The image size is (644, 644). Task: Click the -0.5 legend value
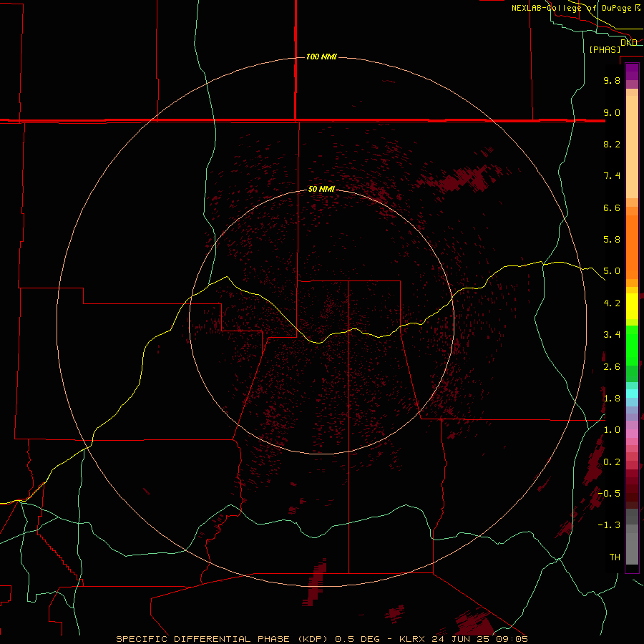pyautogui.click(x=609, y=494)
